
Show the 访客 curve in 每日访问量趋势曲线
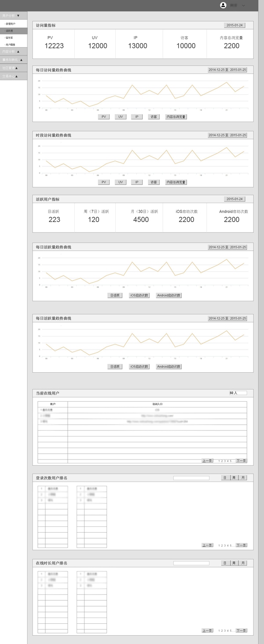[x=154, y=117]
